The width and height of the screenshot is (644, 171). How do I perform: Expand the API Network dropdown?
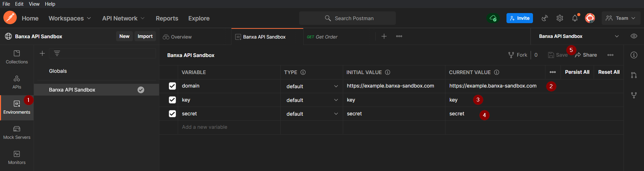pyautogui.click(x=123, y=18)
